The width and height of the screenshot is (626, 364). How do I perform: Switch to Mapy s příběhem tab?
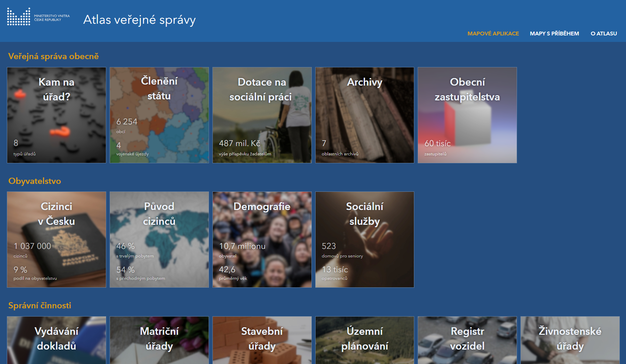(554, 34)
